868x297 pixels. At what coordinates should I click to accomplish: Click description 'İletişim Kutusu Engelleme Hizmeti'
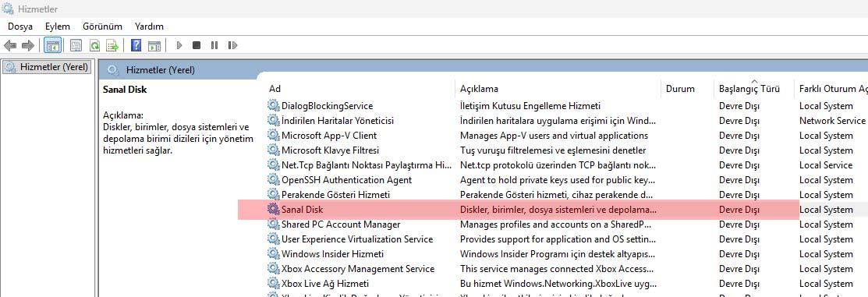point(530,106)
